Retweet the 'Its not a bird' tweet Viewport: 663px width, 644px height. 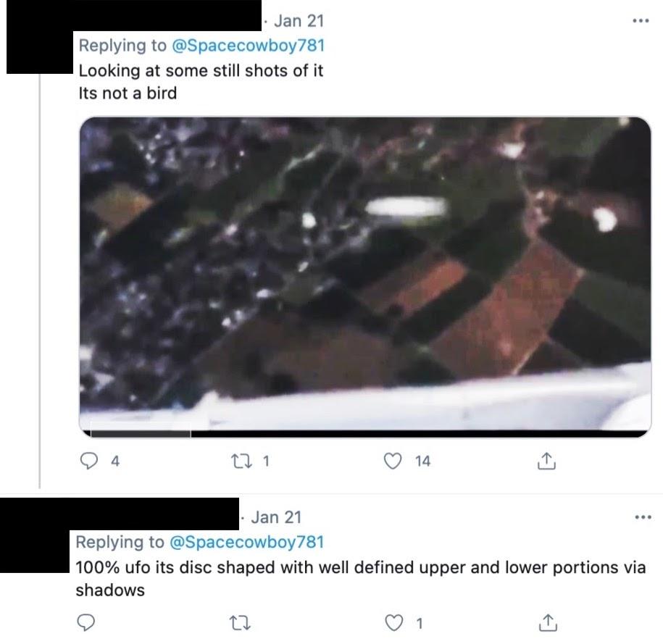coord(241,461)
